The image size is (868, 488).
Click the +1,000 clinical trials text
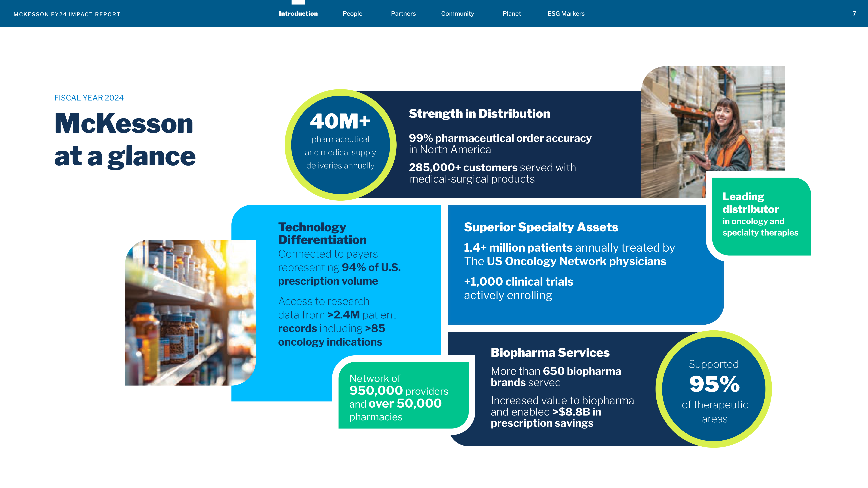(519, 282)
